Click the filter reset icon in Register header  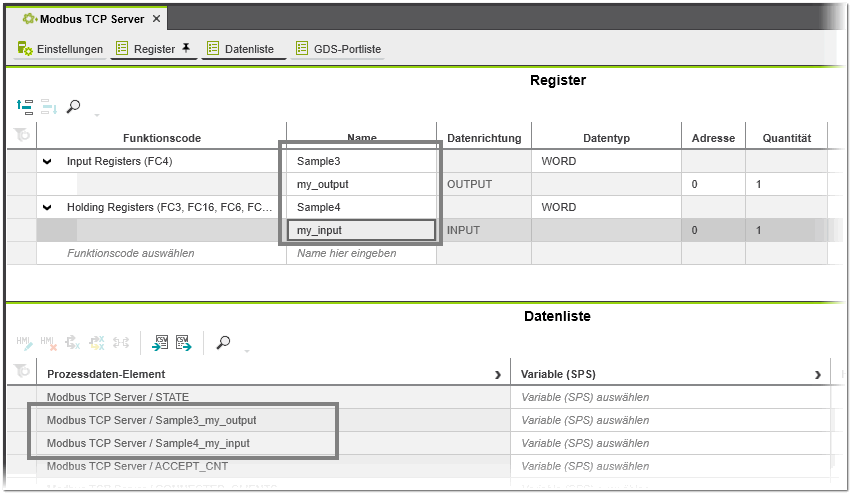click(x=21, y=137)
